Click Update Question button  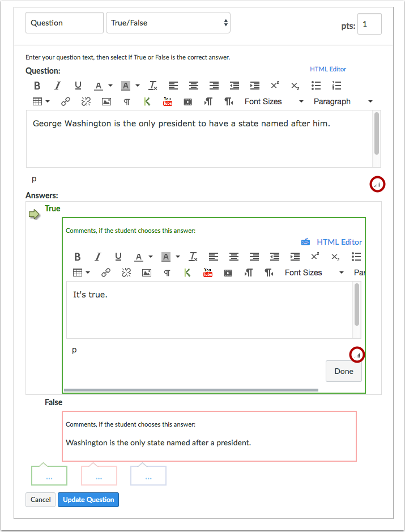88,500
